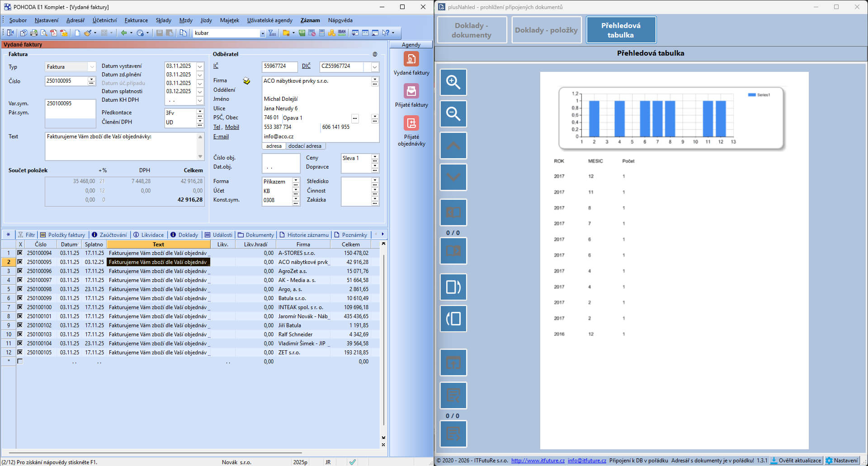Toggle checkbox for invoice 250100094
This screenshot has width=868, height=466.
[x=20, y=253]
